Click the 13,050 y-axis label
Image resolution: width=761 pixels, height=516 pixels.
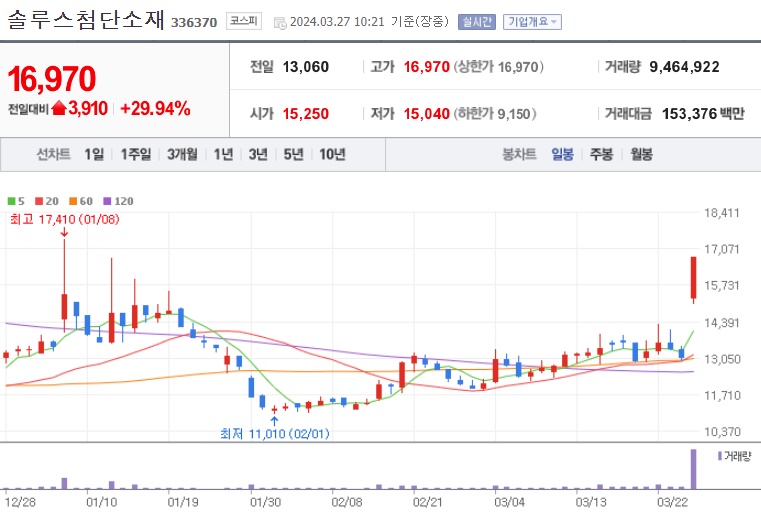point(722,359)
